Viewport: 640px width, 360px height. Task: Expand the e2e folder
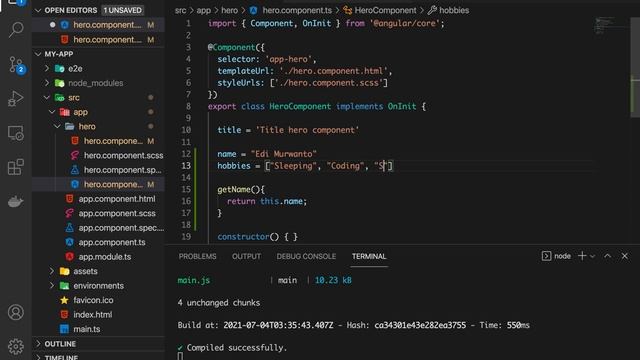point(47,69)
